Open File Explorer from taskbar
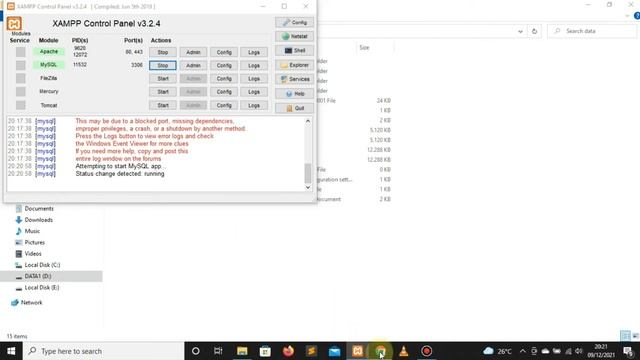This screenshot has width=640, height=360. (242, 351)
